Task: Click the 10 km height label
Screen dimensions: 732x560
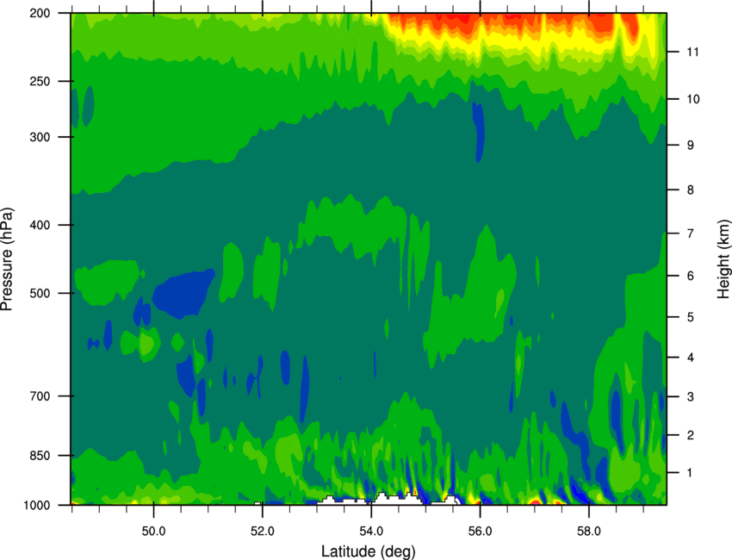Action: 693,99
